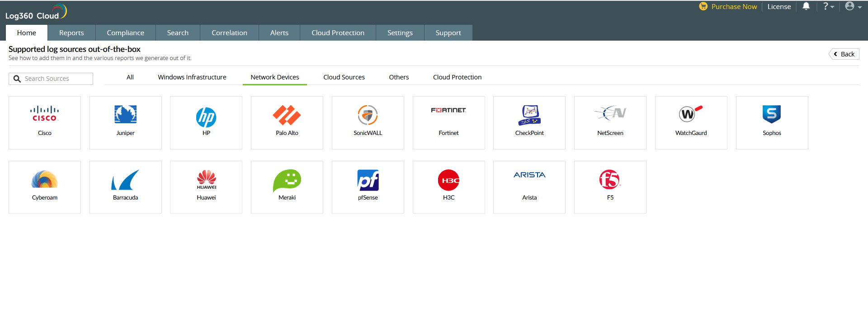Select the Meraki green logo
Image resolution: width=868 pixels, height=330 pixels.
click(287, 180)
